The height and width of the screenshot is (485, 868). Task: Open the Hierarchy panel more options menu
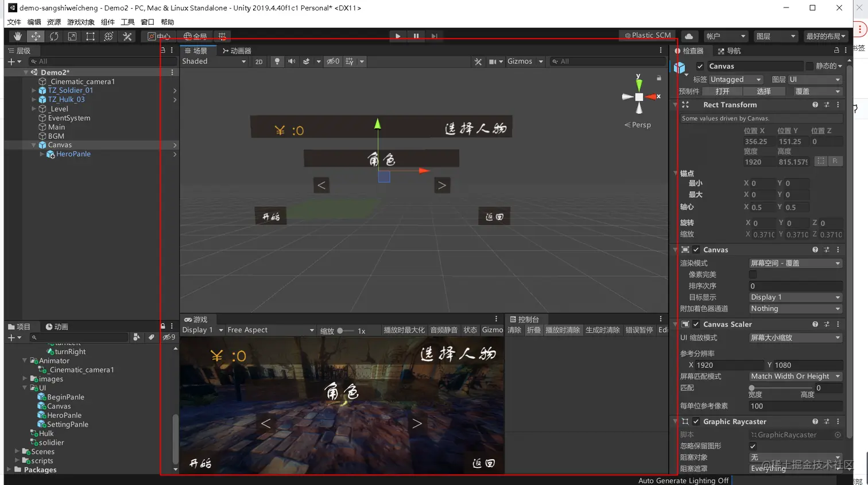[172, 51]
